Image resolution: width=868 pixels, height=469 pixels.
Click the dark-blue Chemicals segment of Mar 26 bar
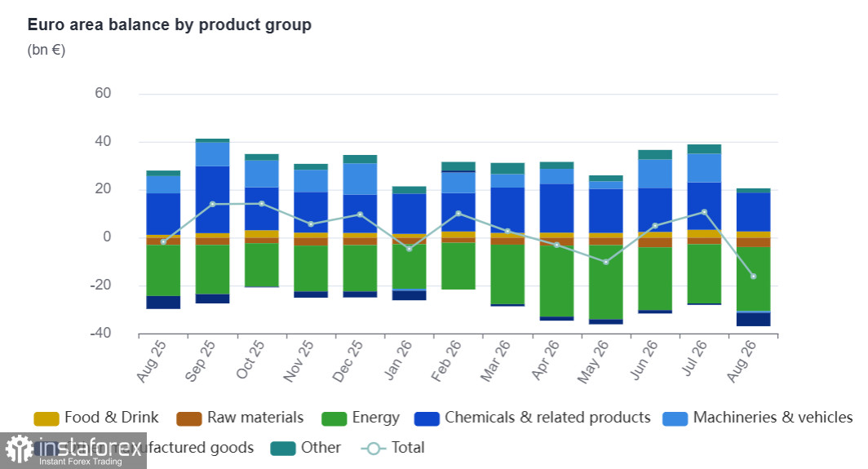tap(507, 210)
